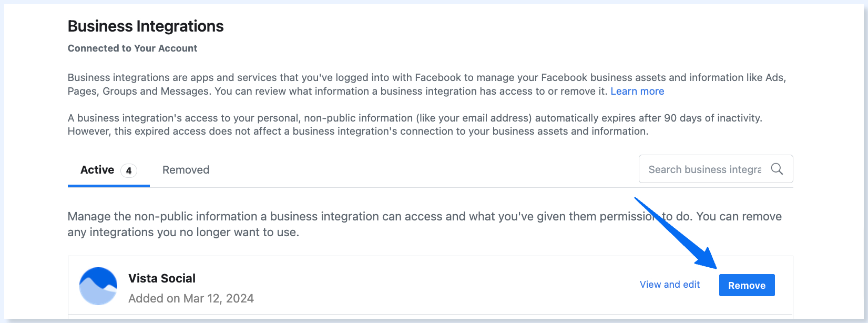The height and width of the screenshot is (323, 868).
Task: Click the word Active in the tab bar
Action: click(x=97, y=170)
